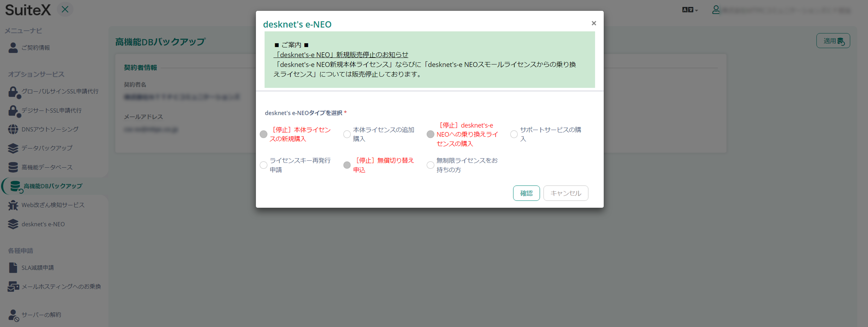Click the desknet's e-NEO dialog title
Image resolution: width=868 pixels, height=327 pixels.
pos(297,24)
